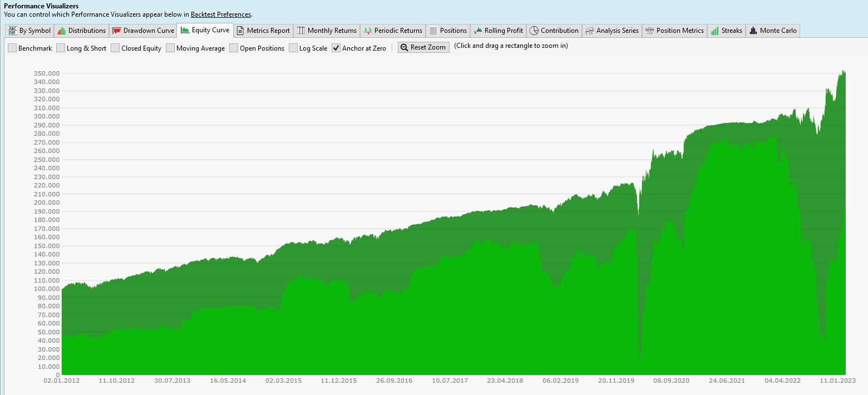Open Monthly Returns via the calendar grid icon

point(300,31)
